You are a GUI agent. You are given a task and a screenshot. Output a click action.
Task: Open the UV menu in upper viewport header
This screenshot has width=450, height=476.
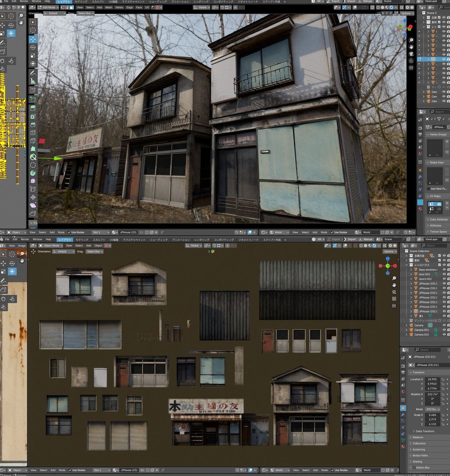[x=147, y=7]
